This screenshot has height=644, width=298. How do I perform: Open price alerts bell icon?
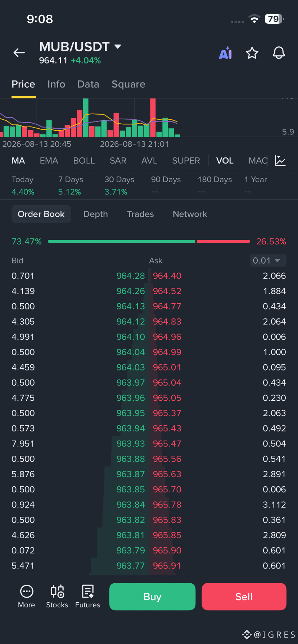click(x=279, y=53)
